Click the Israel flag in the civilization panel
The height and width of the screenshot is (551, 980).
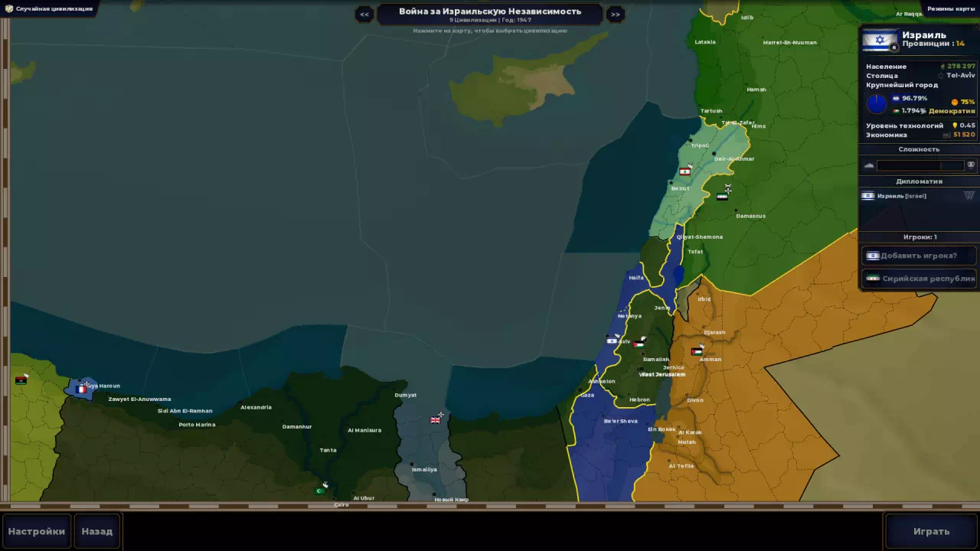pos(880,41)
